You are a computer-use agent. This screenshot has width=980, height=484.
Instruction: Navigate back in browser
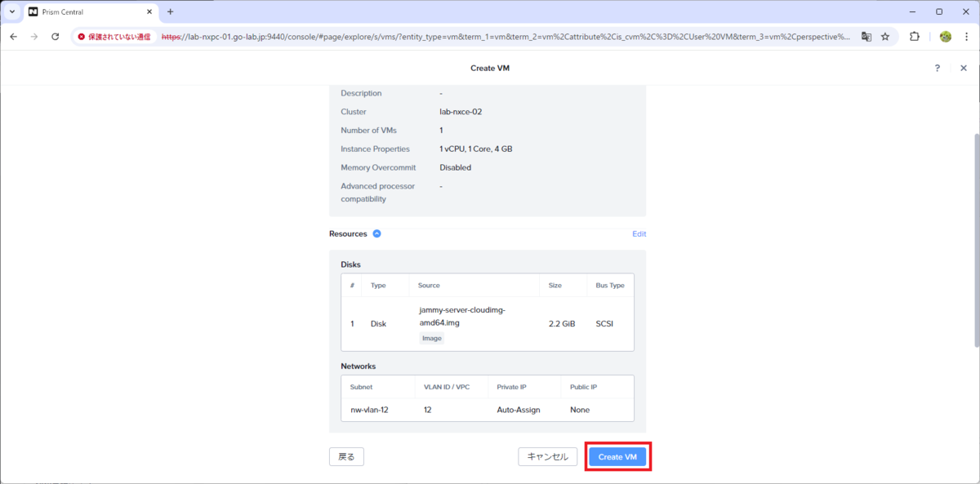(14, 37)
